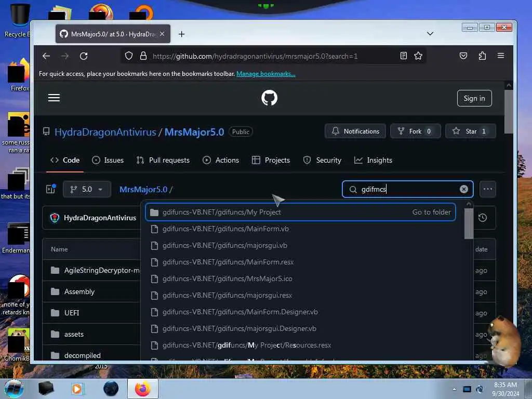Click the Notifications button
Image resolution: width=532 pixels, height=399 pixels.
[355, 131]
